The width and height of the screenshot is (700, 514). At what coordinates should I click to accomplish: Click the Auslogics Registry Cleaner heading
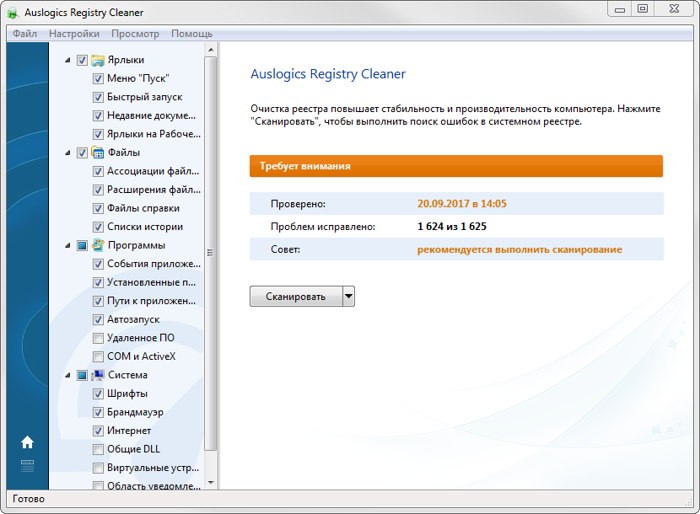click(328, 74)
